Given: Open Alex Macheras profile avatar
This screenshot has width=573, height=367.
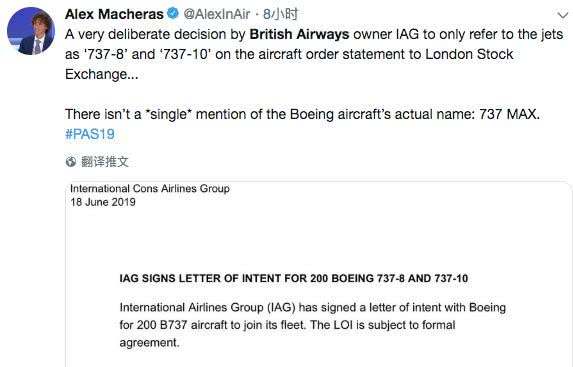Looking at the screenshot, I should (31, 31).
